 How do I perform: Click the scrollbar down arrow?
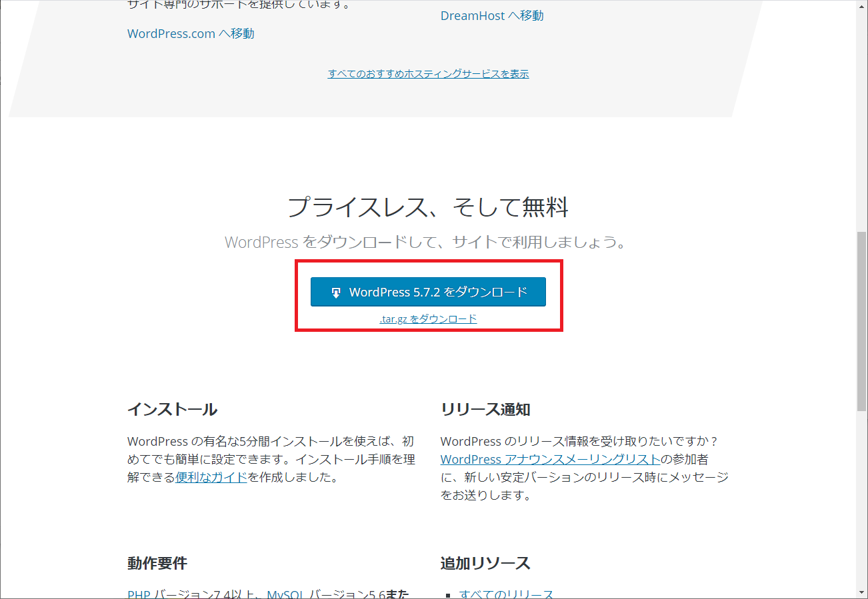[861, 592]
